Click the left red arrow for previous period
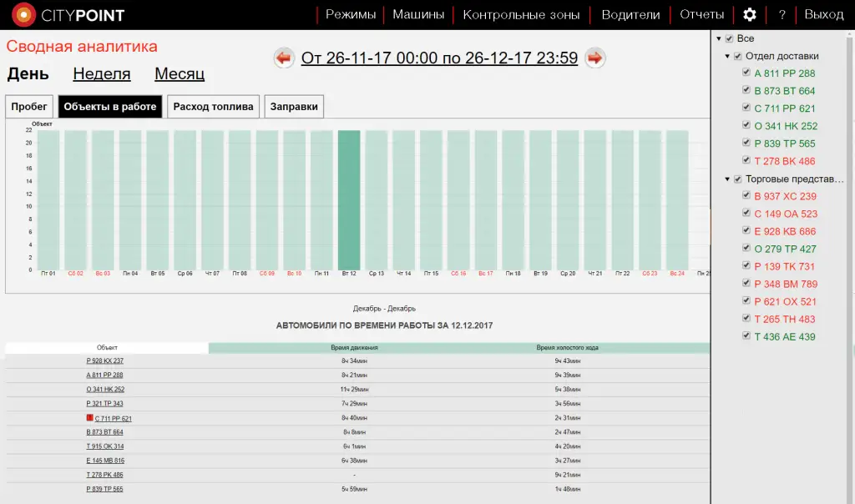 (x=285, y=58)
